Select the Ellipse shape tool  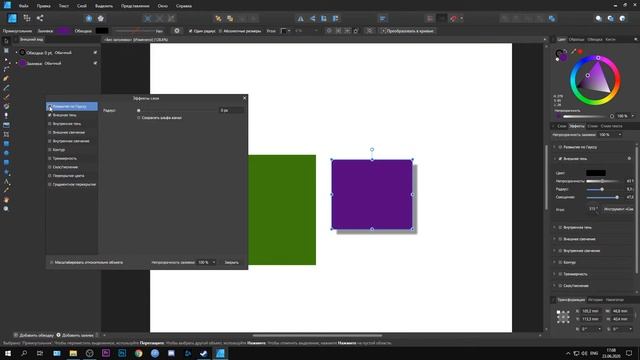coord(6,153)
